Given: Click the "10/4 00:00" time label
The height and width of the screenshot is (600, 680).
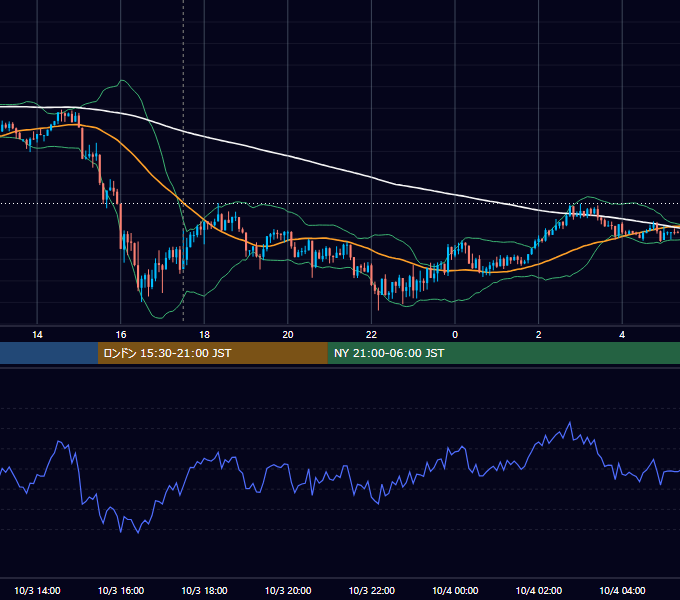Looking at the screenshot, I should tap(455, 590).
